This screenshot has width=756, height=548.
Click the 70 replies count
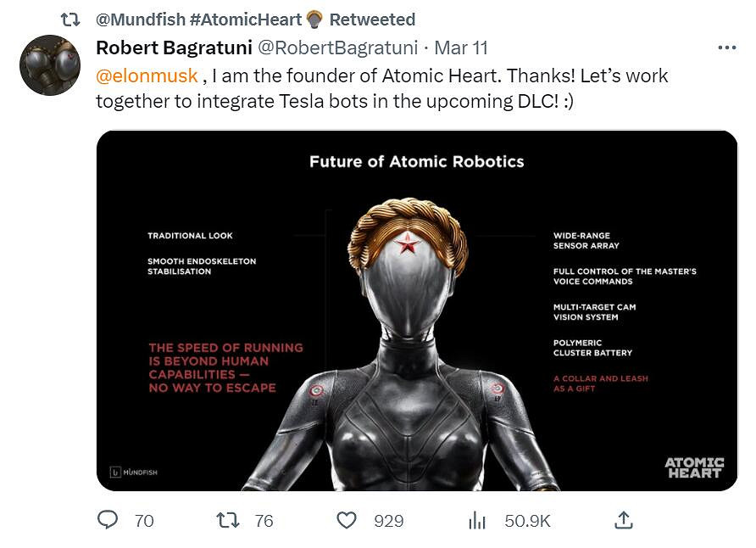point(144,521)
